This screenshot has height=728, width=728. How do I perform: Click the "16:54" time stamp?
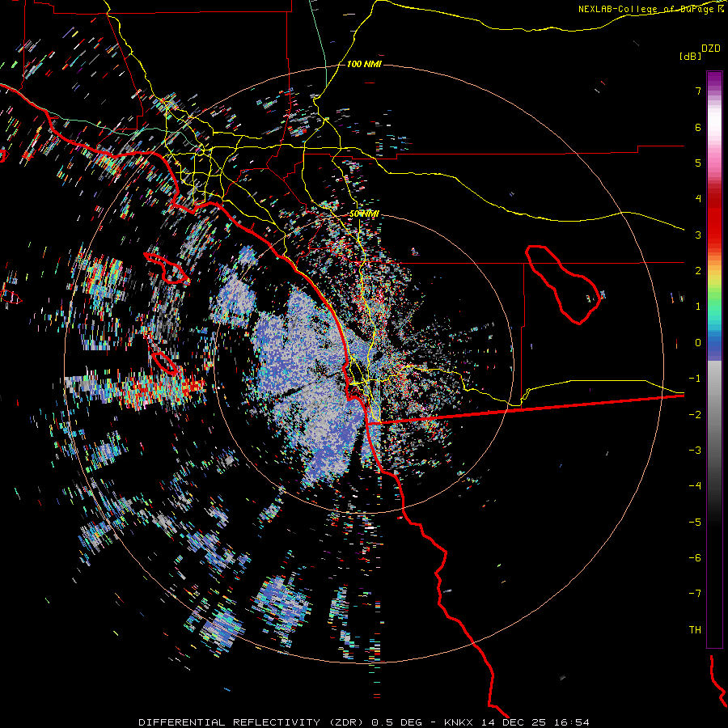point(572,722)
